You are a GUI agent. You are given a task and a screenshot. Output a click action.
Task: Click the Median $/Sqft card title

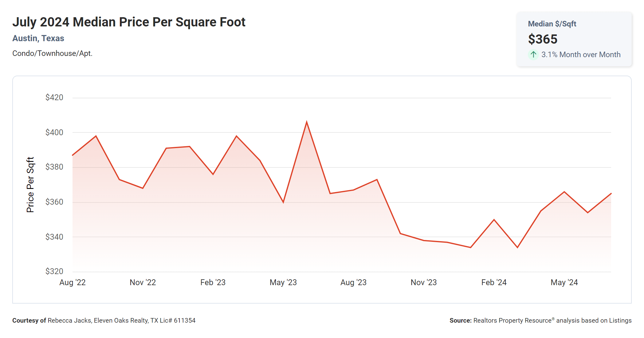[x=552, y=24]
